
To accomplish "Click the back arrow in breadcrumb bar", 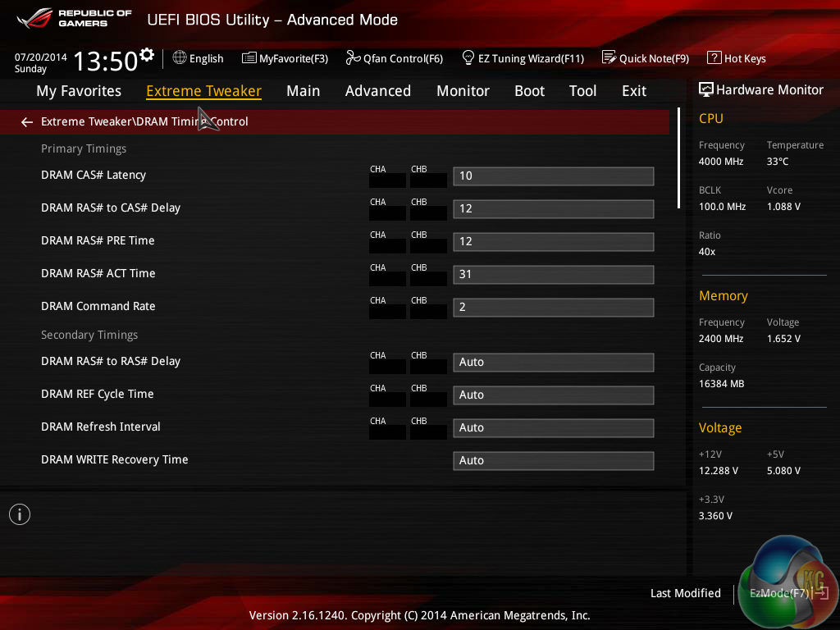I will [27, 122].
